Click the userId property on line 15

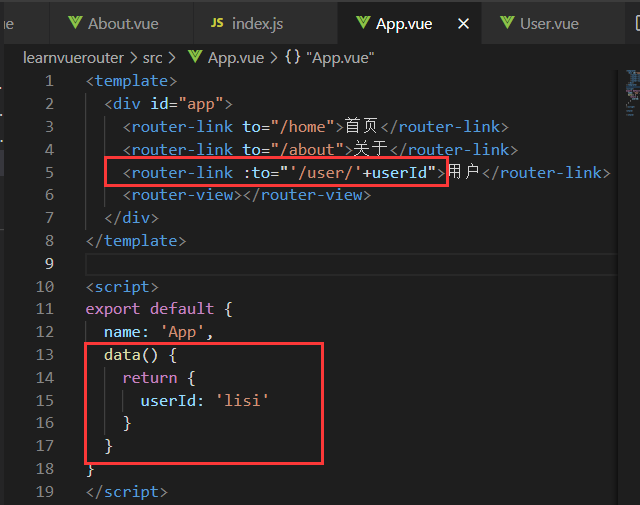point(168,400)
